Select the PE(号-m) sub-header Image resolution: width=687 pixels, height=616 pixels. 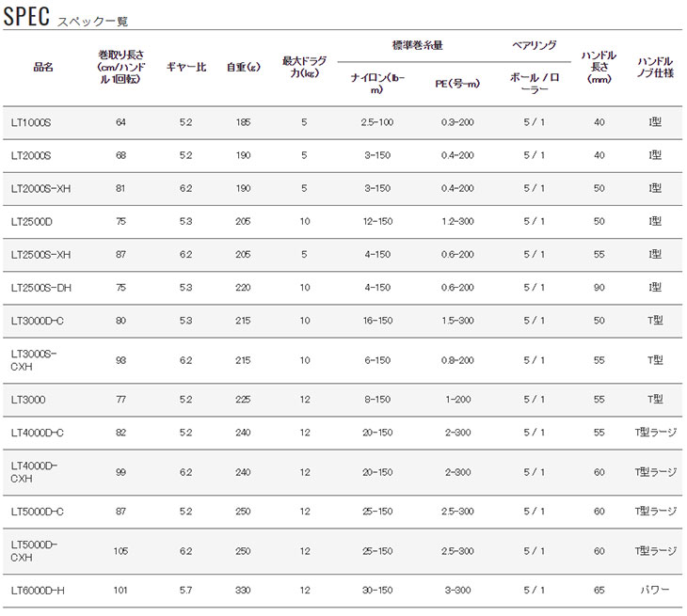(x=457, y=84)
